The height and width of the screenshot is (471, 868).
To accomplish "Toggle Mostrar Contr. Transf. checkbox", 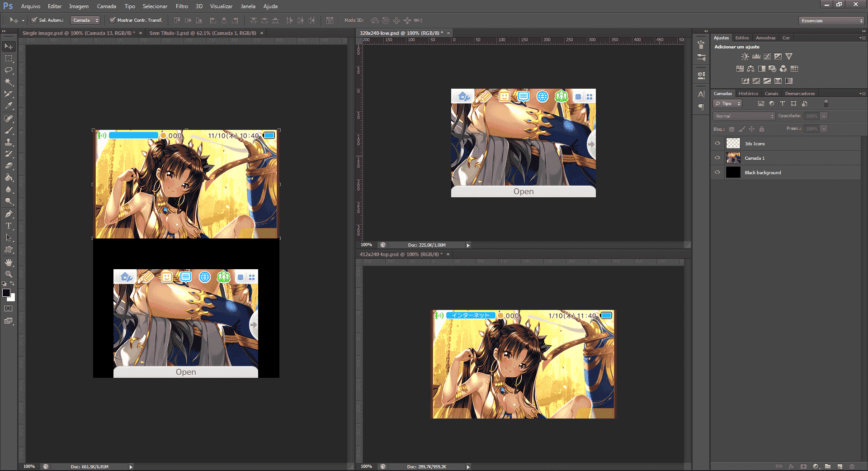I will pos(112,20).
